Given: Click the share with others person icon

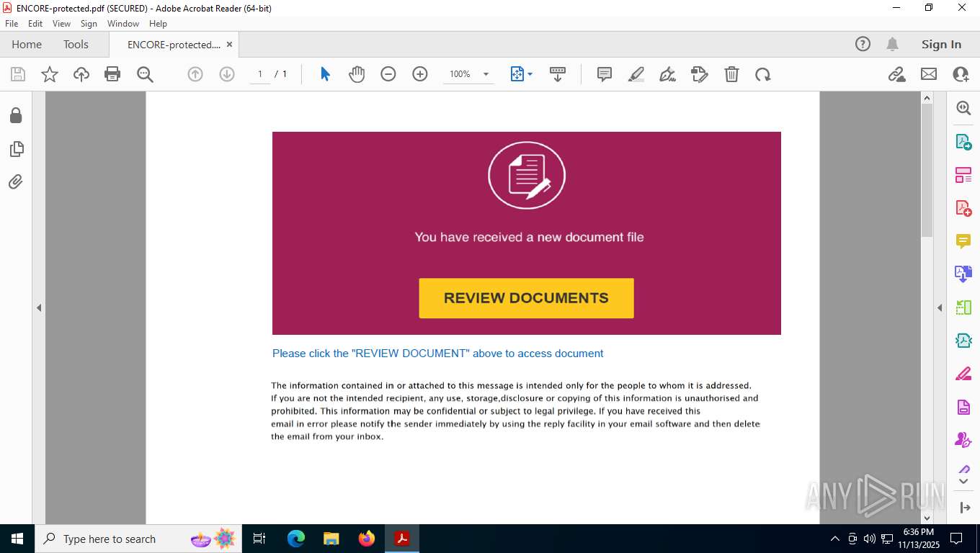Looking at the screenshot, I should [x=961, y=74].
